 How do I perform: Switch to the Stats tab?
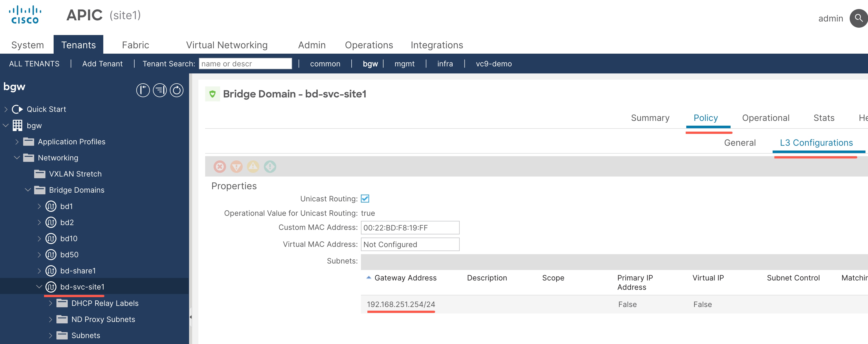(824, 118)
